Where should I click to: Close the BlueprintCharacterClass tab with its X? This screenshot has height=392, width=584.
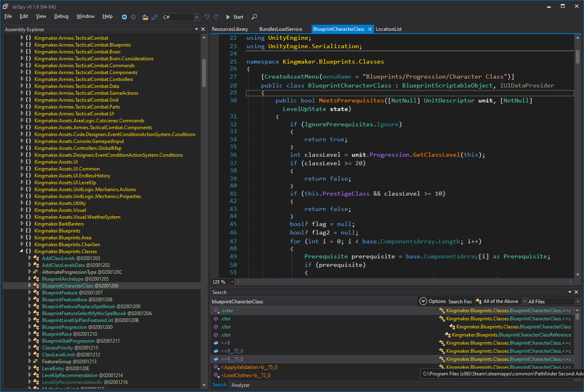370,29
